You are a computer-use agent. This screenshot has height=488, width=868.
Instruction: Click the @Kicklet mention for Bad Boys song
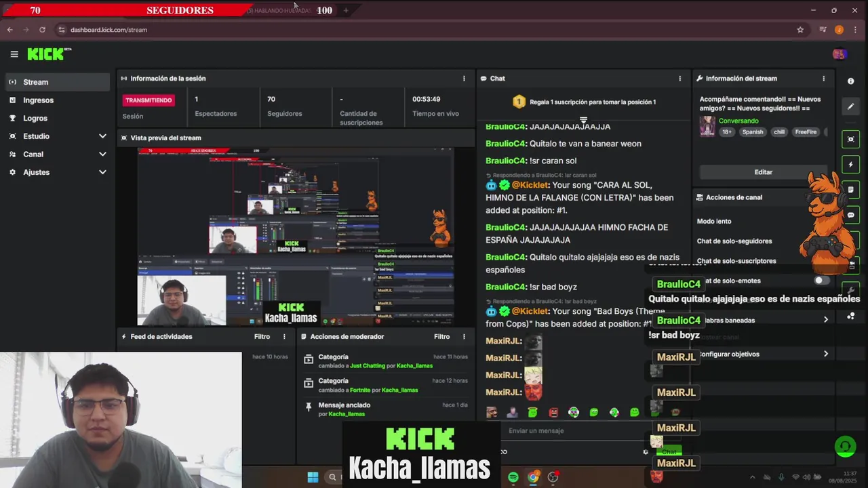click(x=530, y=311)
